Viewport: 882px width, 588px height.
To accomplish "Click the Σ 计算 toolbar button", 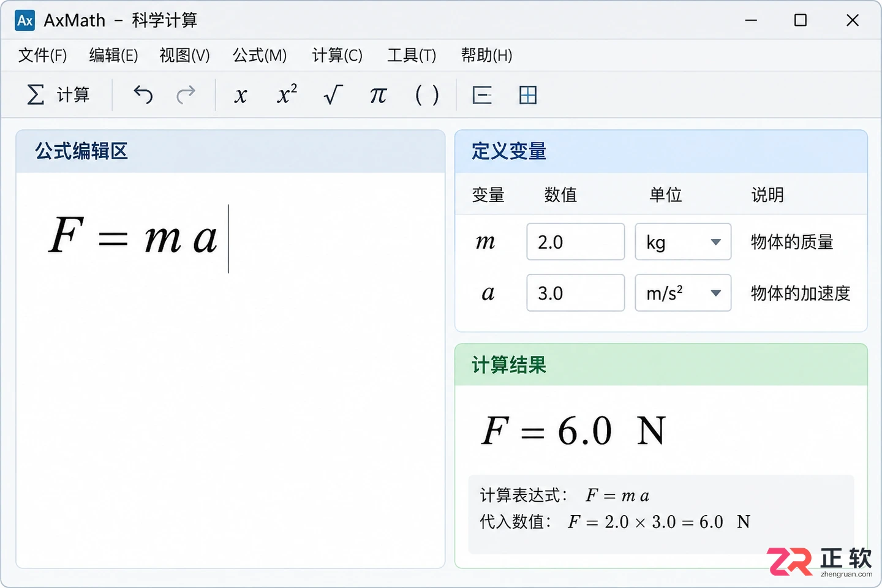I will [x=58, y=95].
